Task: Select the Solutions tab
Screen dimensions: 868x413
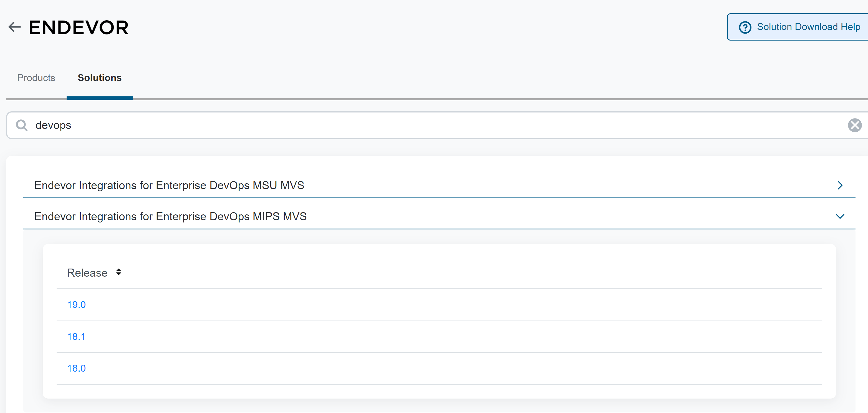Action: click(99, 78)
